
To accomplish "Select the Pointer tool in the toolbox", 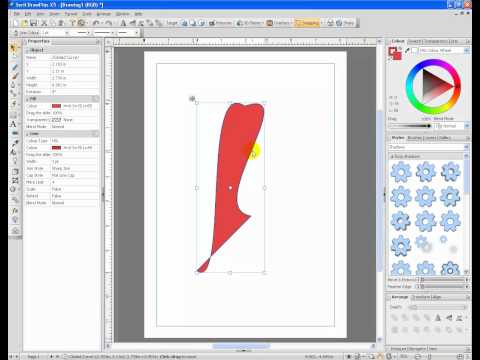I will pyautogui.click(x=14, y=48).
